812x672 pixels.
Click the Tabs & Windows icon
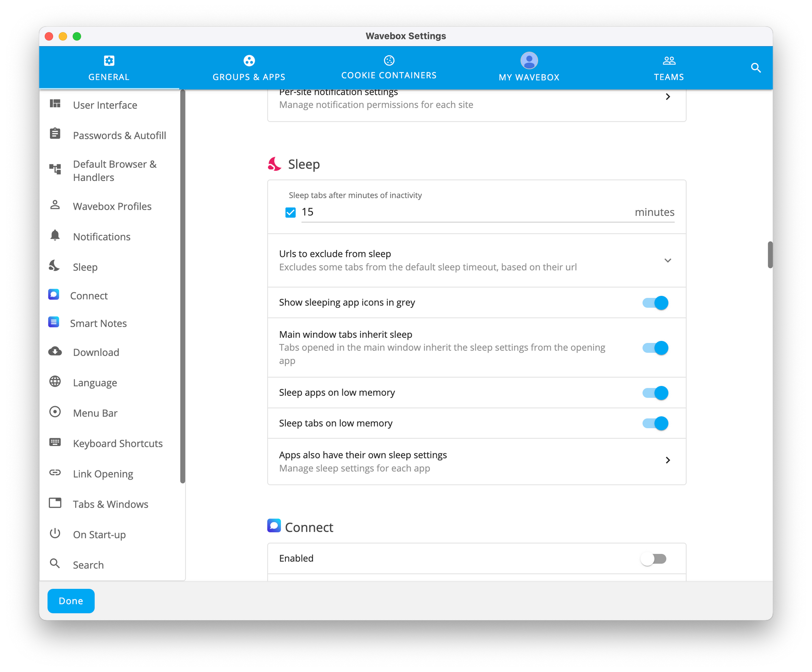(x=55, y=503)
